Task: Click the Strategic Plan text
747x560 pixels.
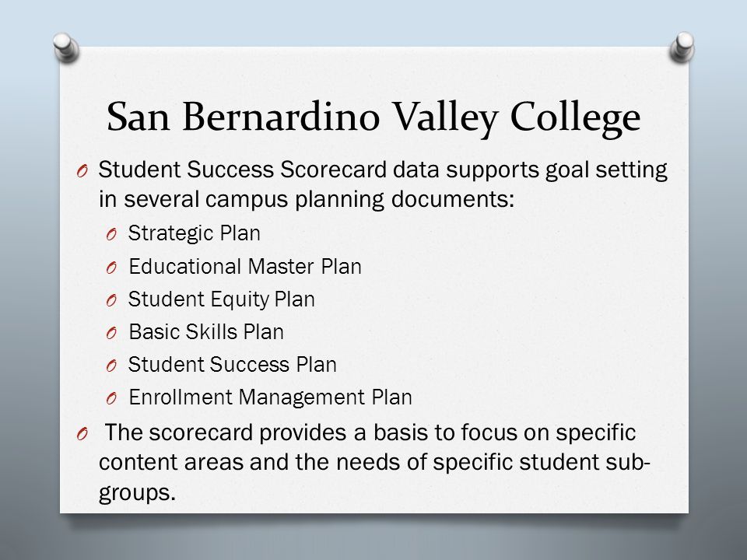Action: click(195, 233)
